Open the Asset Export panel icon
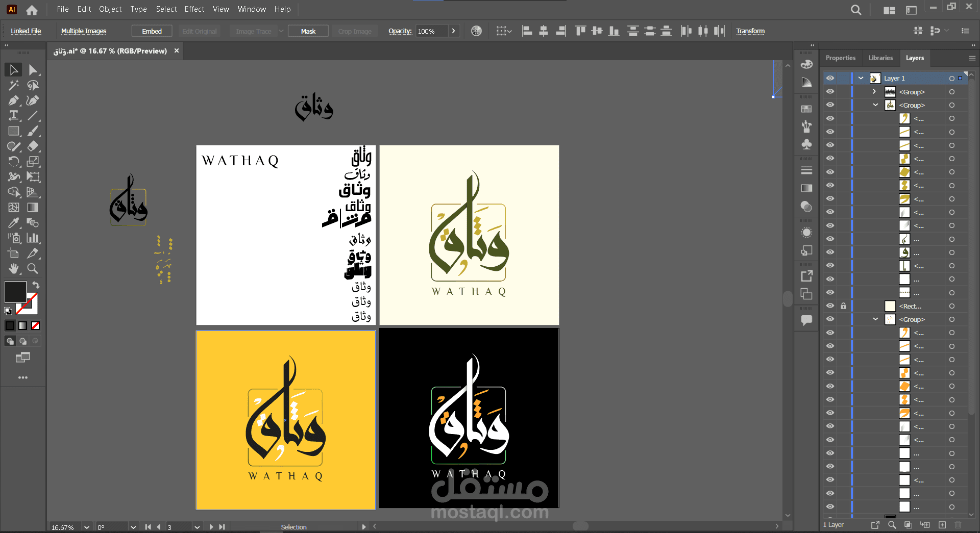 point(806,276)
